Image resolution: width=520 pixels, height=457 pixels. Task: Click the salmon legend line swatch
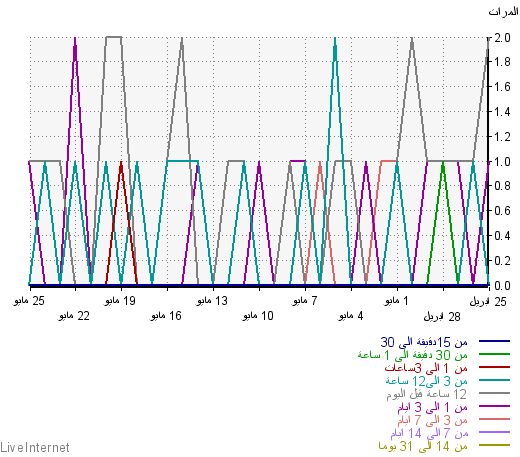494,419
